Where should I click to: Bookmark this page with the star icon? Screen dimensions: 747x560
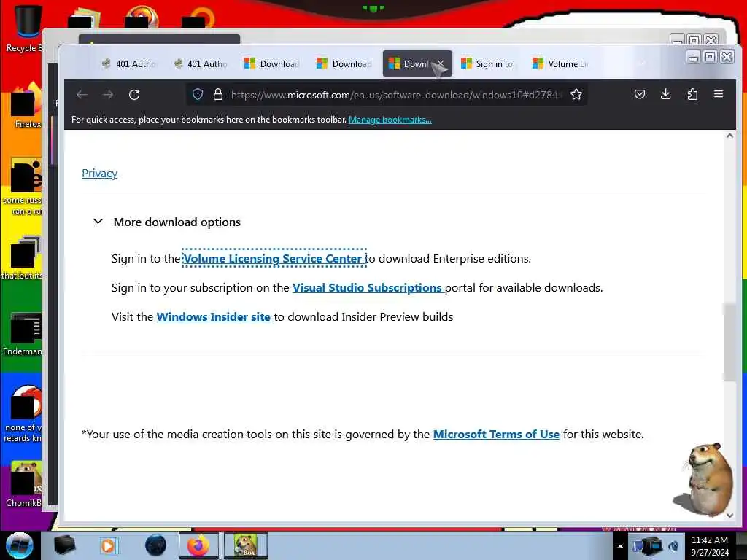tap(576, 94)
